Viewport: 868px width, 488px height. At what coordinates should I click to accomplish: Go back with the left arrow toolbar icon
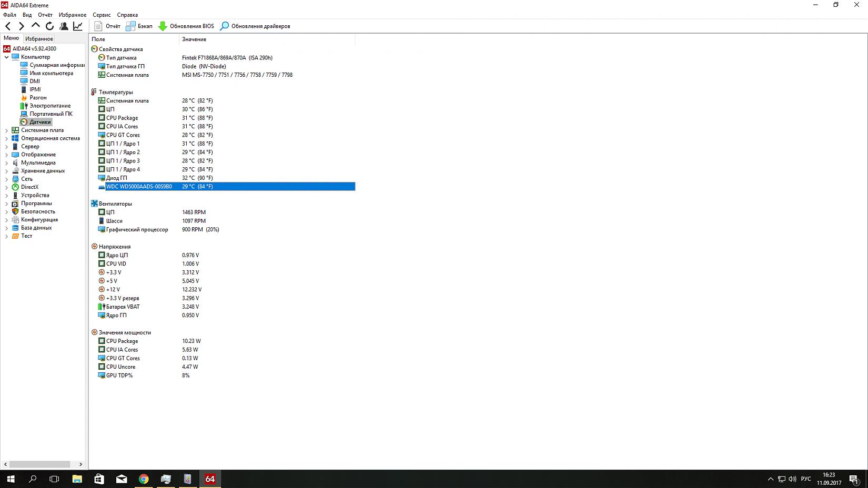8,26
